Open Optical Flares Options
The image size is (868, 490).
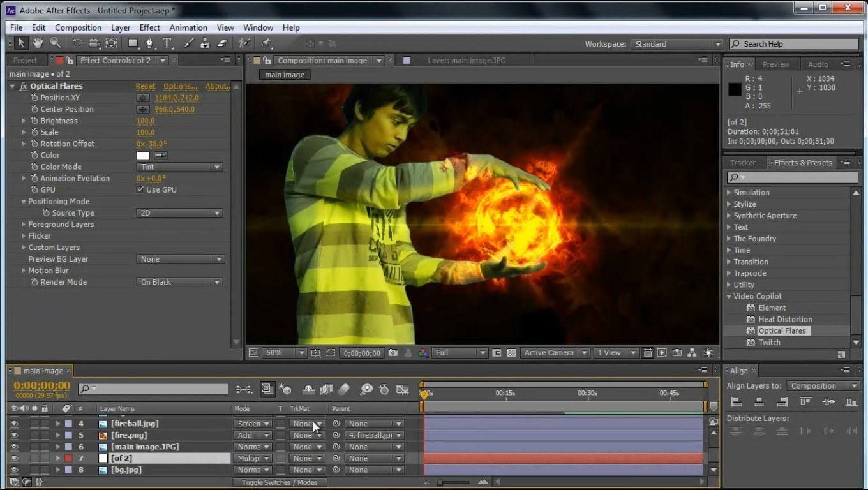pos(180,85)
